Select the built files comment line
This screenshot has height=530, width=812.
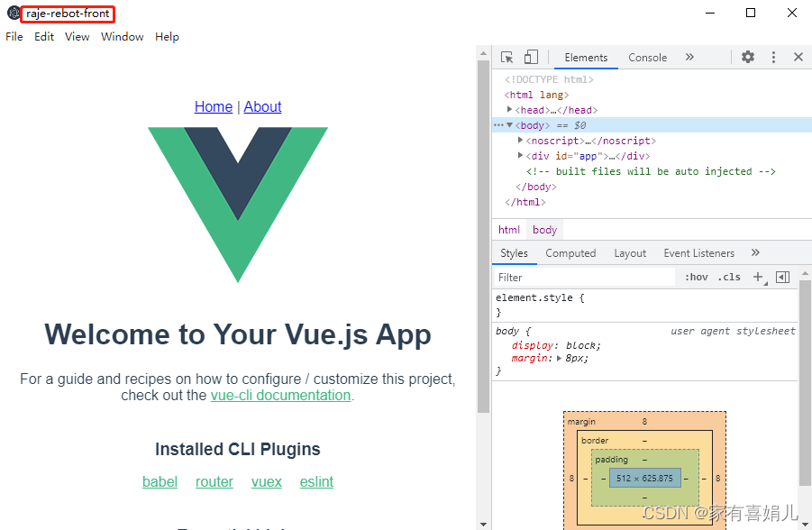click(x=651, y=171)
